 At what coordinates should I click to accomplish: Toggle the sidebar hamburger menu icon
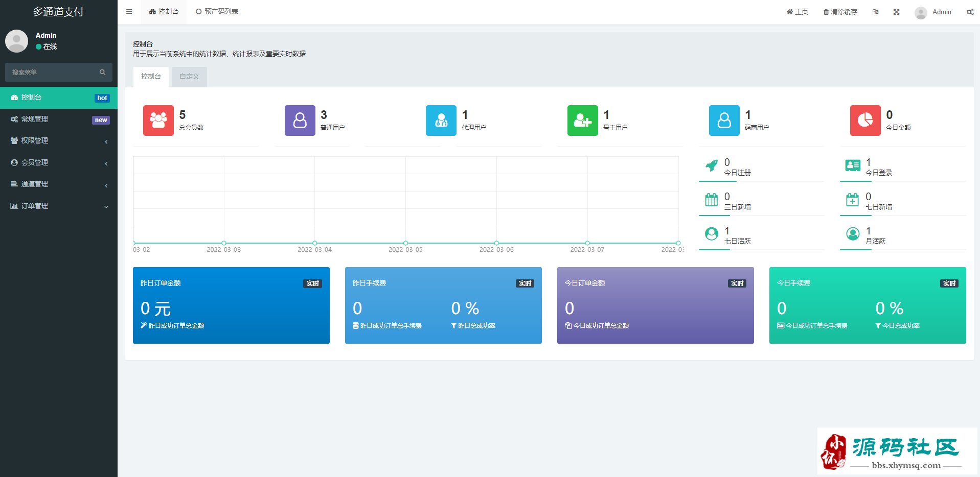coord(129,12)
